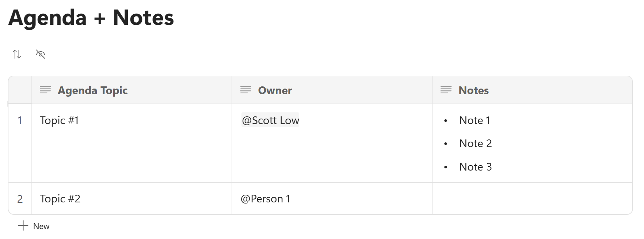This screenshot has height=239, width=644.
Task: Click row number 2 to select the row
Action: [x=20, y=199]
